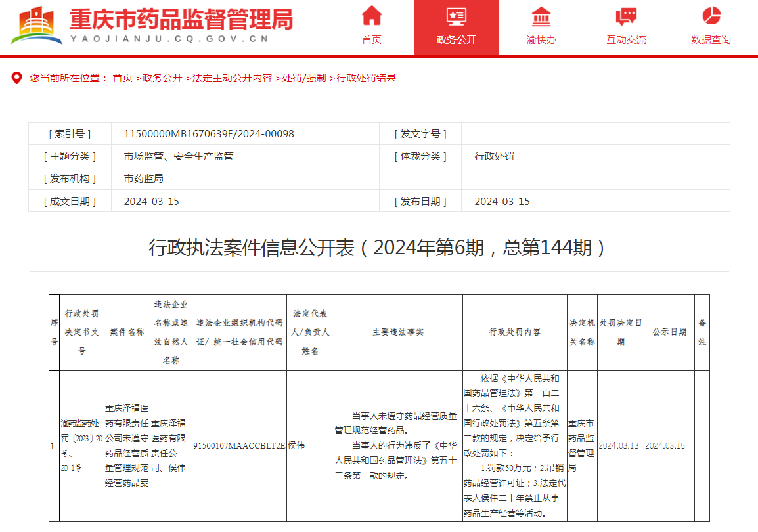Click the 发布机构 label
758x532 pixels.
coord(70,178)
